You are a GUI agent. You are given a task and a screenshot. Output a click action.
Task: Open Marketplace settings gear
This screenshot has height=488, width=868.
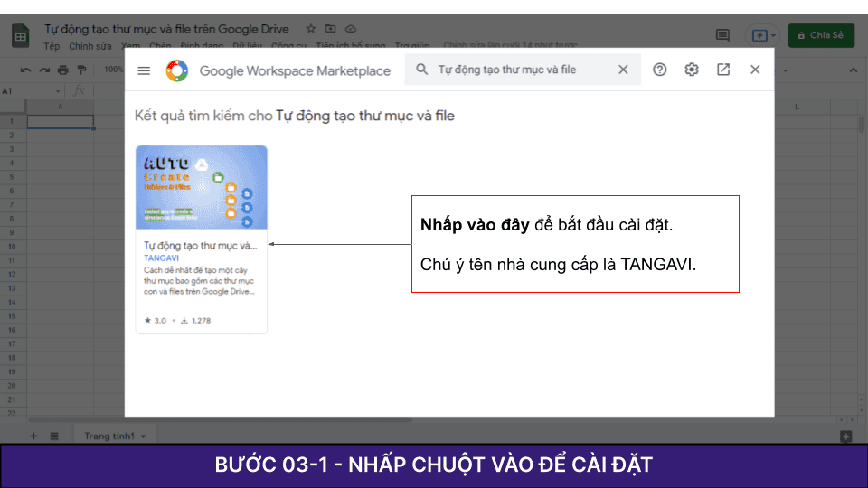point(692,70)
